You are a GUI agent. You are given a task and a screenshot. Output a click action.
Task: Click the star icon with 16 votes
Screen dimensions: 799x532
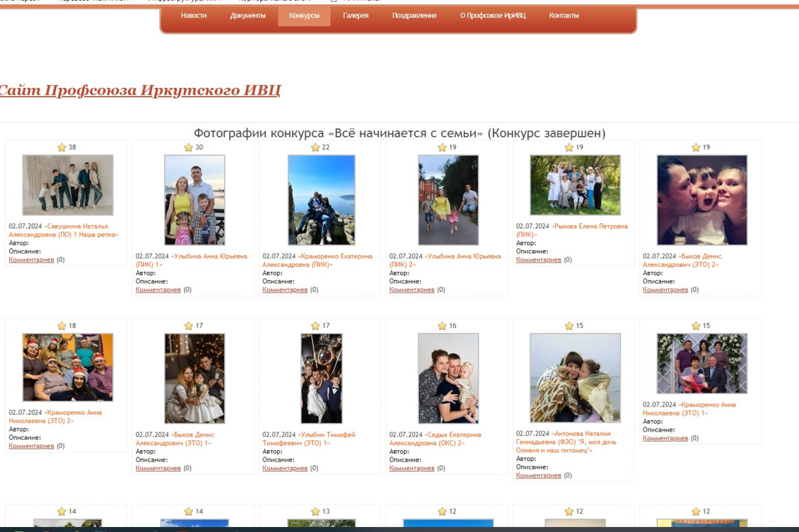click(x=442, y=326)
